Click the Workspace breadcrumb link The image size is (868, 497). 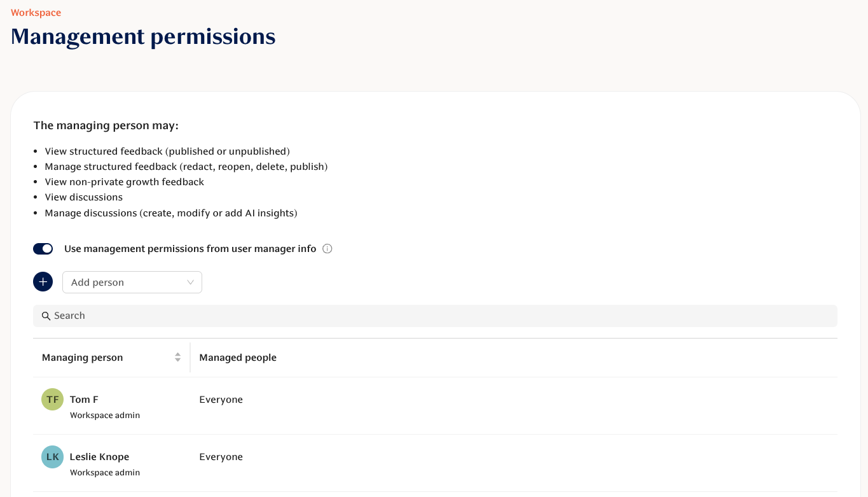click(36, 13)
